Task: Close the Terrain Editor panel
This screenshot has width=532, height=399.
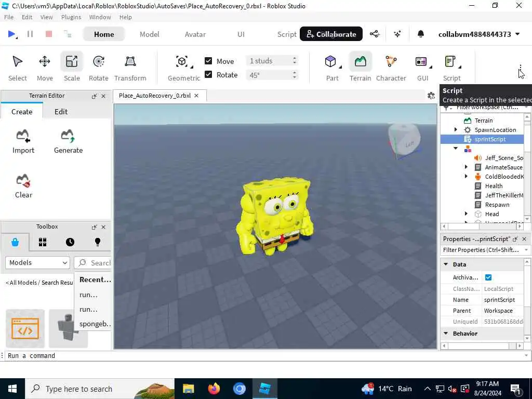Action: [x=103, y=96]
